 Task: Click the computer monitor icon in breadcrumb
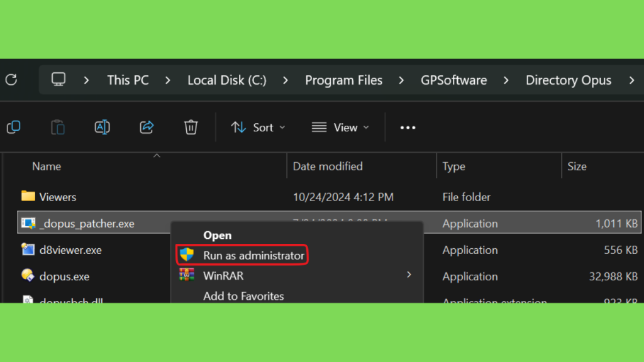(x=58, y=79)
